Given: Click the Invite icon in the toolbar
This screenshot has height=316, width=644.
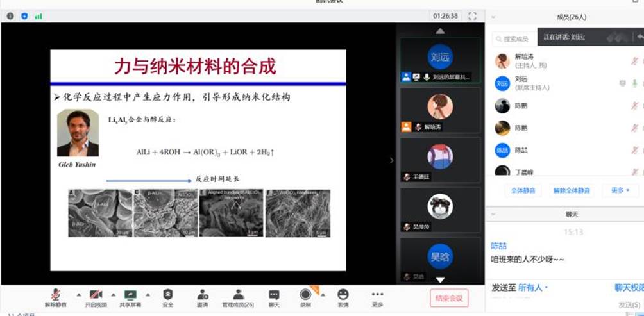Looking at the screenshot, I should [203, 295].
